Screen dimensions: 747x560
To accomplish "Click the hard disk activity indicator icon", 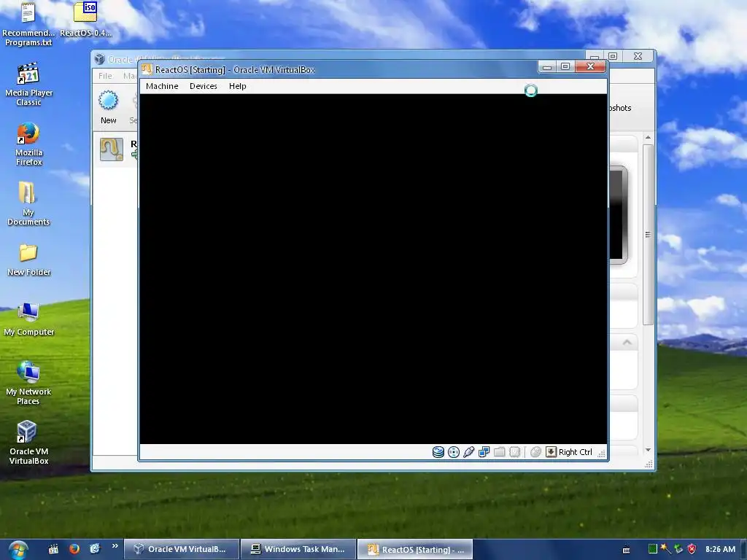I will coord(438,452).
